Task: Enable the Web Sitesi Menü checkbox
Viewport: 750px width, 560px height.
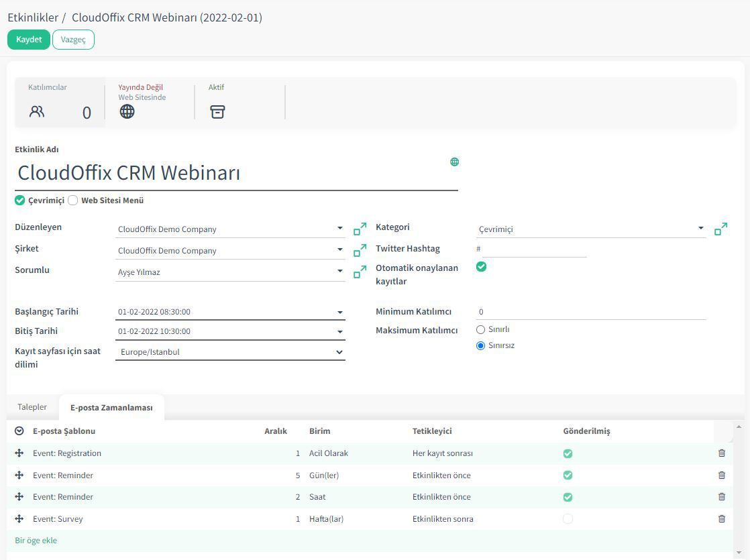Action: point(72,200)
